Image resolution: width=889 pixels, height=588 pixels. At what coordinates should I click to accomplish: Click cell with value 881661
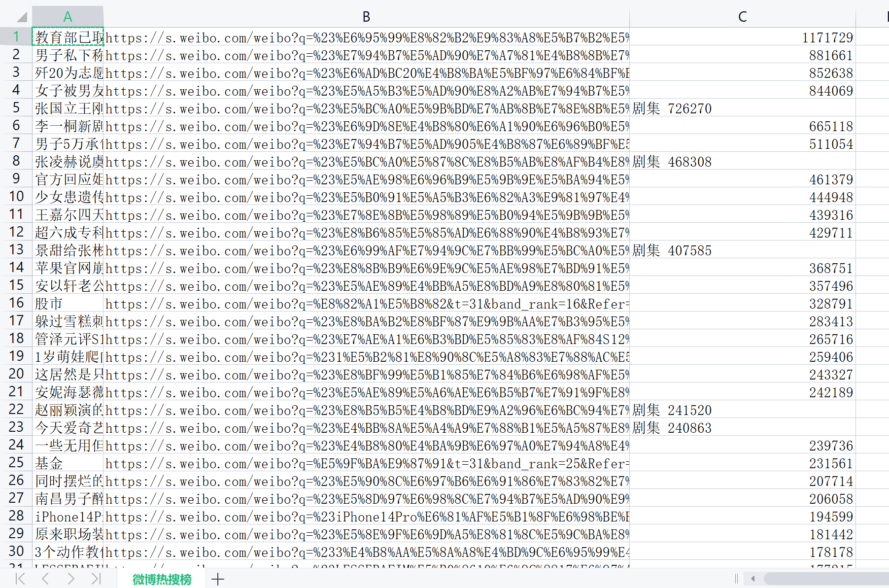pos(742,55)
